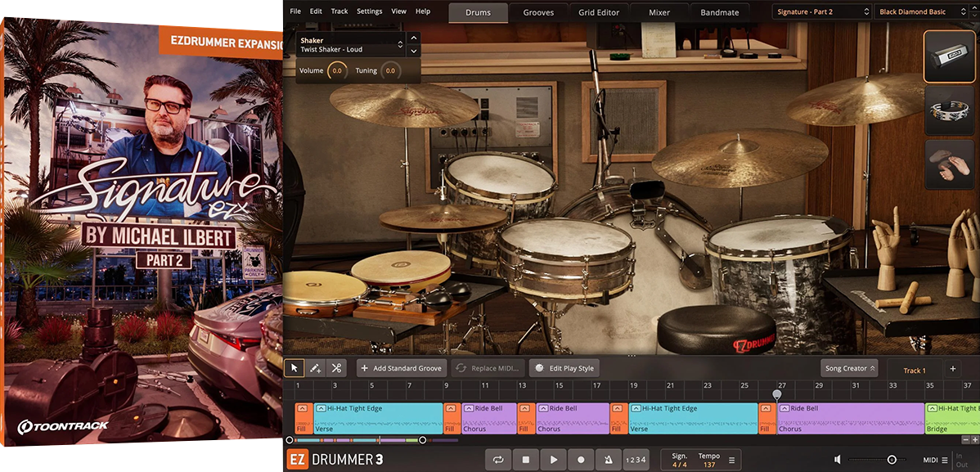The width and height of the screenshot is (980, 472).
Task: Toggle loop playback
Action: coord(498,460)
